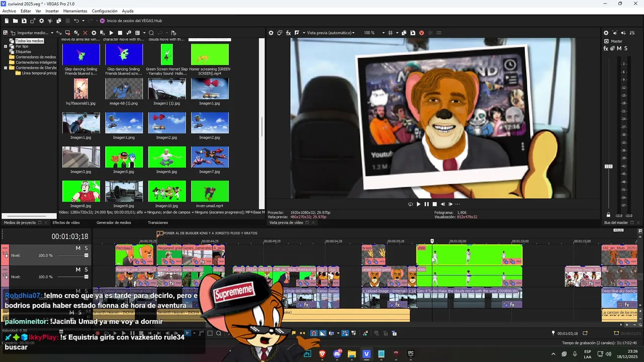Viewport: 644px width, 362px height.
Task: Open project properties gear in main toolbar
Action: tap(42, 21)
